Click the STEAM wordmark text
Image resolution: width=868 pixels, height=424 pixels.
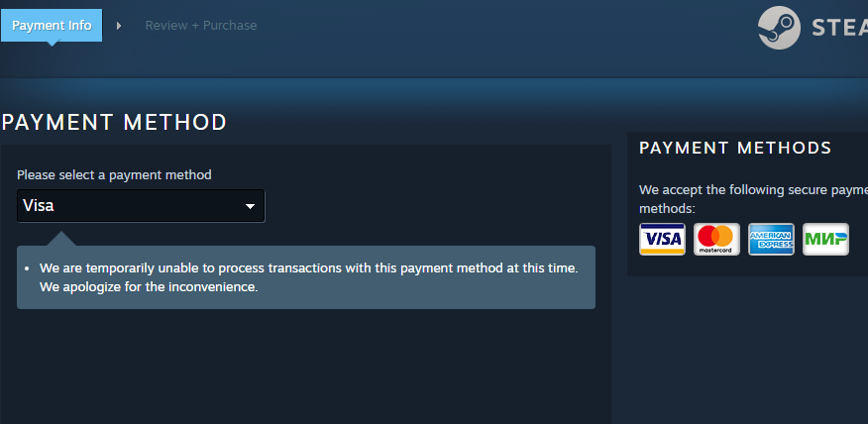839,28
